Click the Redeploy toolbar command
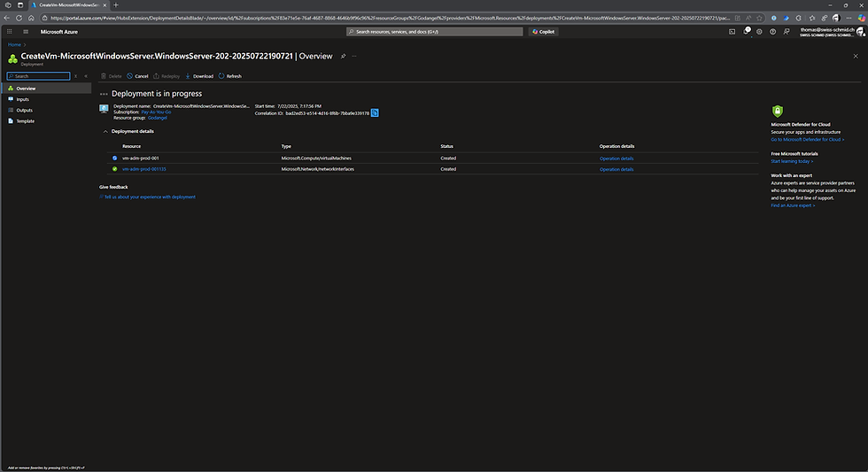868x472 pixels. 167,76
